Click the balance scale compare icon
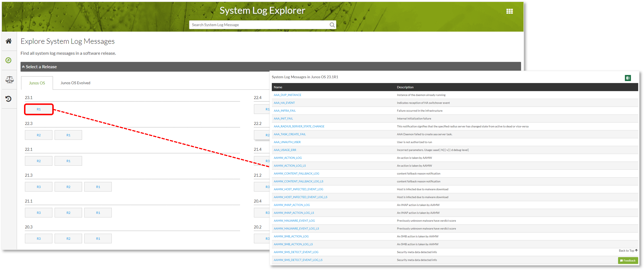Image resolution: width=644 pixels, height=270 pixels. [9, 80]
